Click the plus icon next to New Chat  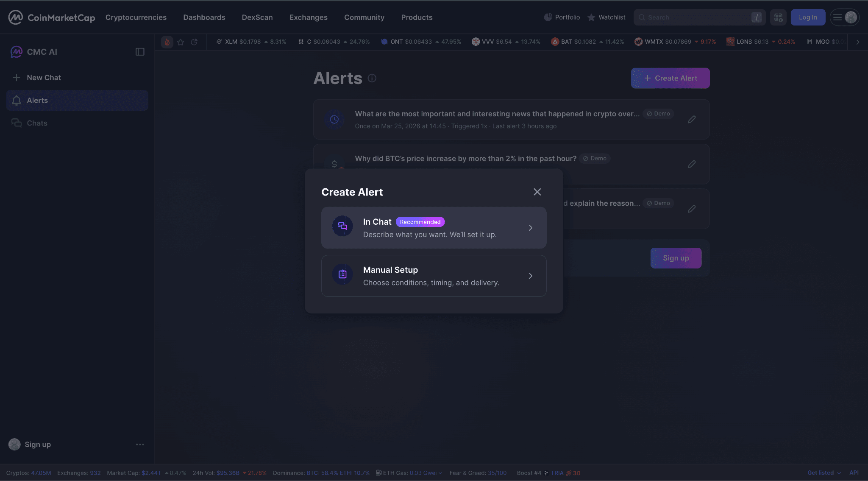point(17,78)
